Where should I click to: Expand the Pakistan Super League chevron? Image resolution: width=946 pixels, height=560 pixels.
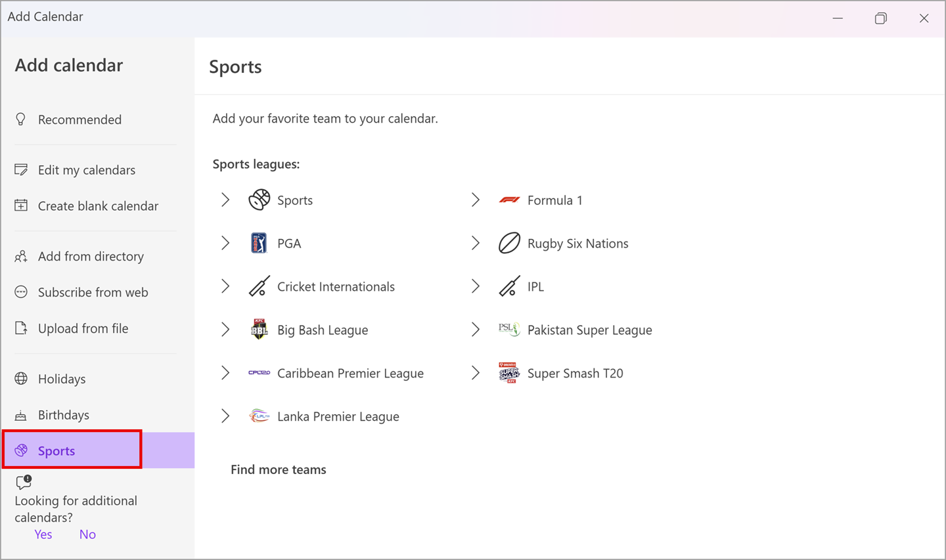coord(476,330)
